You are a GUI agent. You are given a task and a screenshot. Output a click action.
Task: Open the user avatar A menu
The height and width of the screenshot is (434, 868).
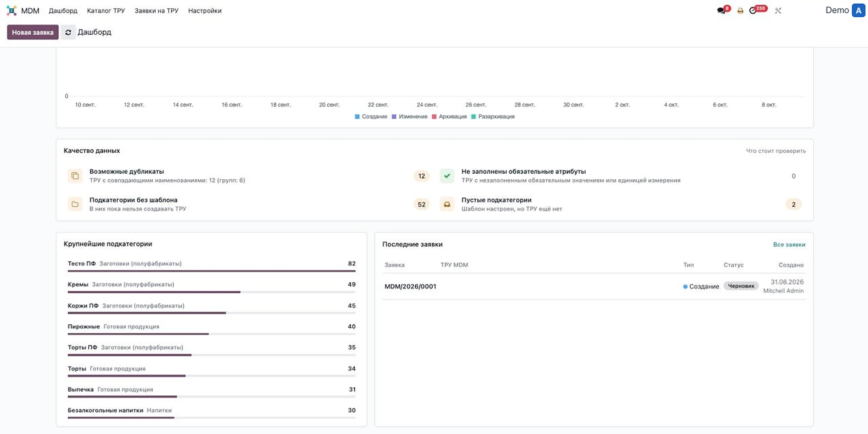click(859, 11)
